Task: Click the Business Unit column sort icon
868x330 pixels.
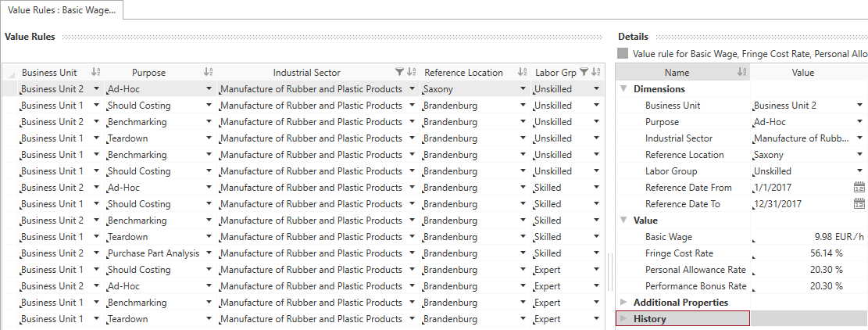Action: (x=96, y=73)
